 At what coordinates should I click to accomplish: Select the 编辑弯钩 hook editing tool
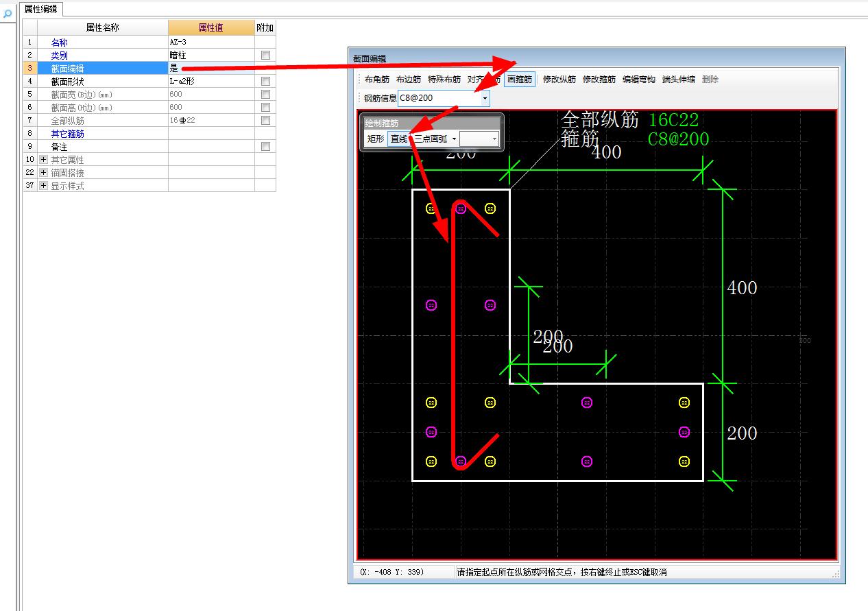(639, 80)
